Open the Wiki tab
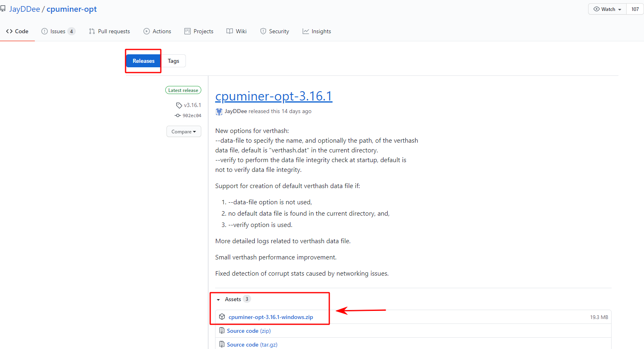 236,31
